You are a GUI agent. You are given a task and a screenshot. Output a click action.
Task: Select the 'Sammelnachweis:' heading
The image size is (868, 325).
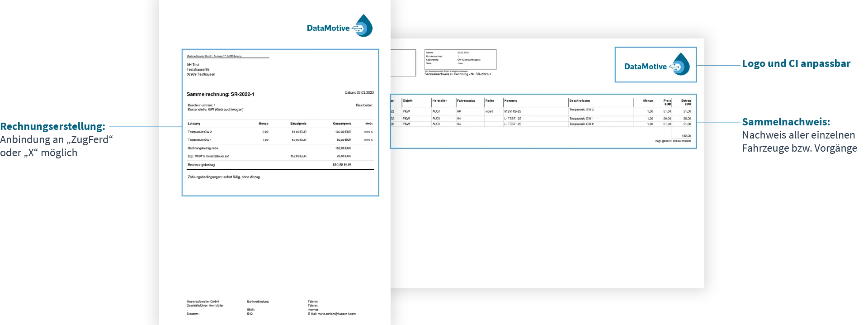coord(786,122)
